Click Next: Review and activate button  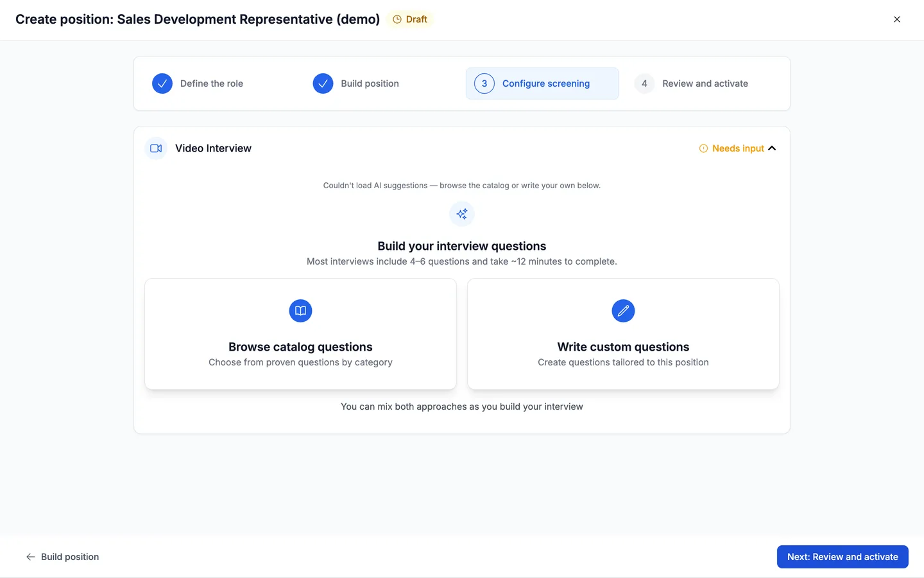(x=843, y=557)
